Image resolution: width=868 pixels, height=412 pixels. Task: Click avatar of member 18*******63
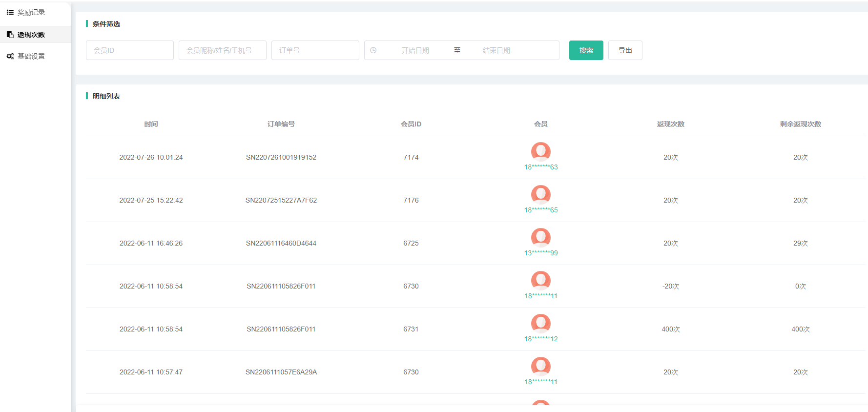[540, 151]
